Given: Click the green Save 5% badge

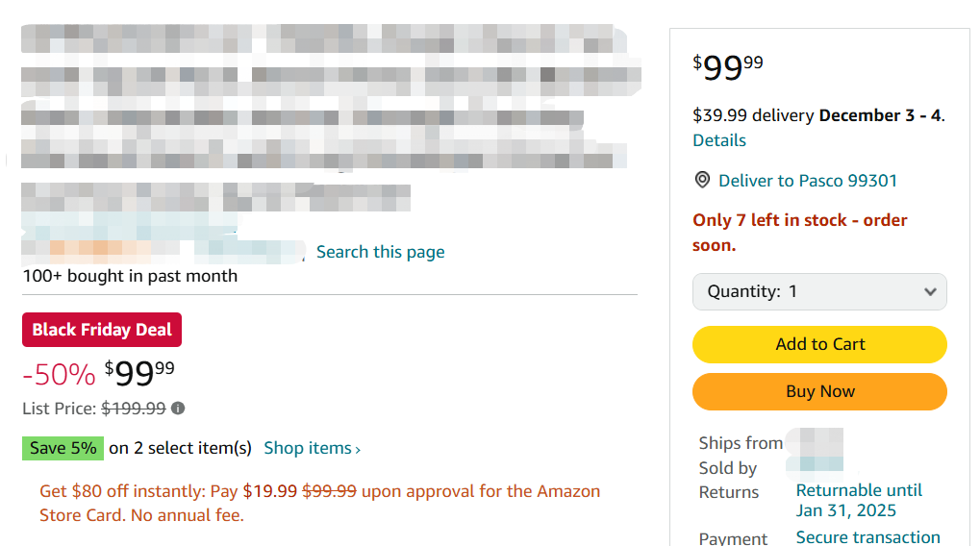Looking at the screenshot, I should (63, 448).
